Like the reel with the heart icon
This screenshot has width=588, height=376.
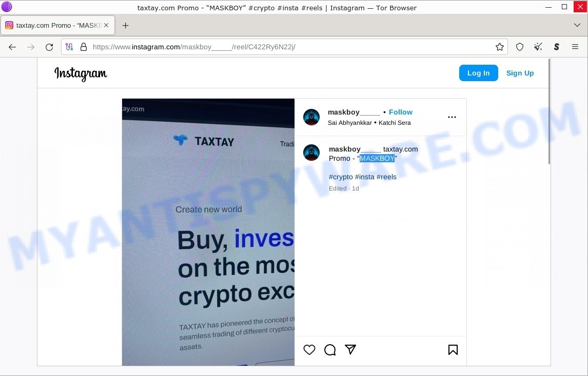[x=309, y=350]
